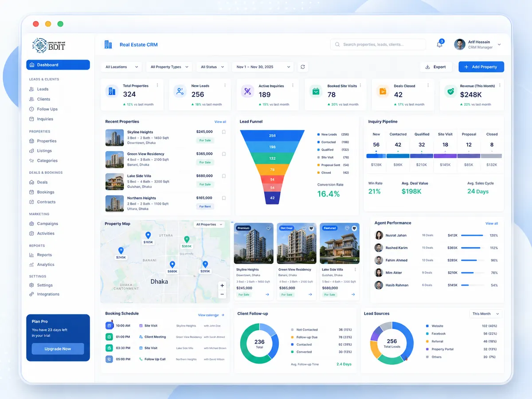Image resolution: width=532 pixels, height=399 pixels.
Task: Click the New stage pipeline bar
Action: click(x=376, y=156)
